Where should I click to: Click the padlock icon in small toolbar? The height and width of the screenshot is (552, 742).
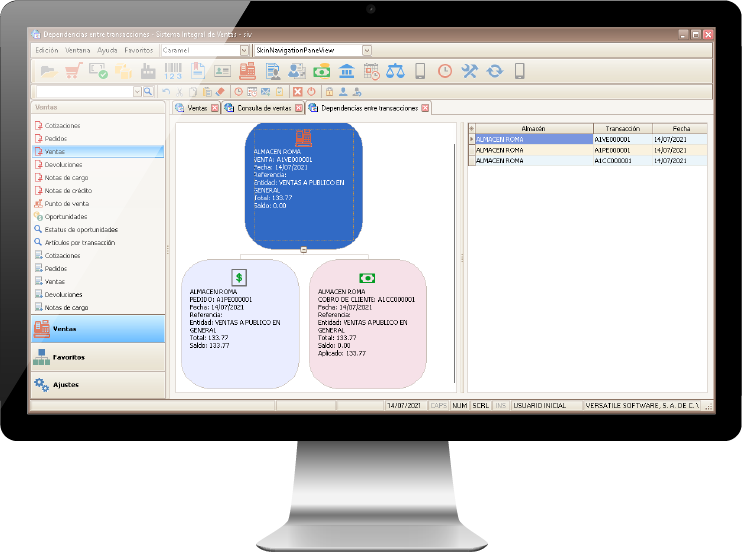pyautogui.click(x=329, y=92)
